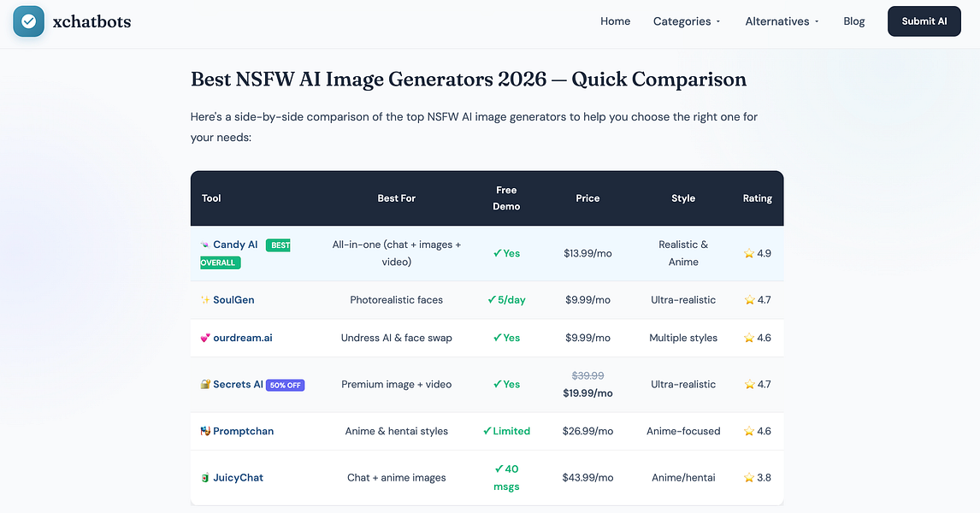
Task: Click the '40 msgs' free demo cell
Action: pyautogui.click(x=506, y=477)
